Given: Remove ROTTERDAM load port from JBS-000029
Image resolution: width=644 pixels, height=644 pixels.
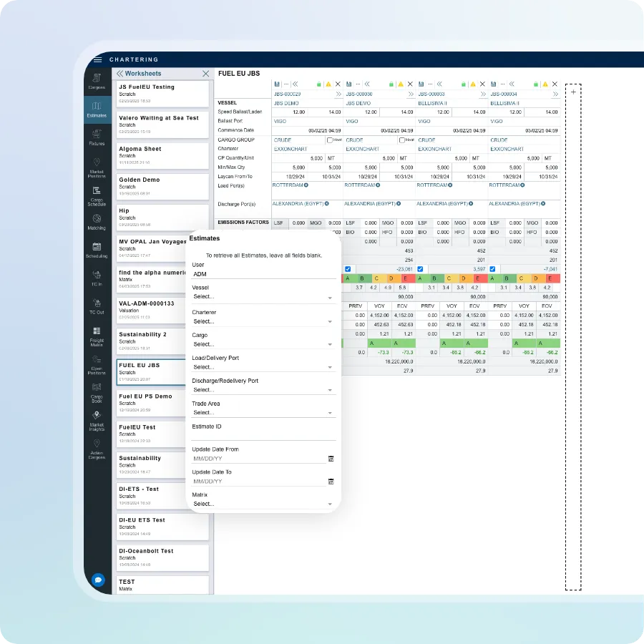Looking at the screenshot, I should [x=306, y=185].
